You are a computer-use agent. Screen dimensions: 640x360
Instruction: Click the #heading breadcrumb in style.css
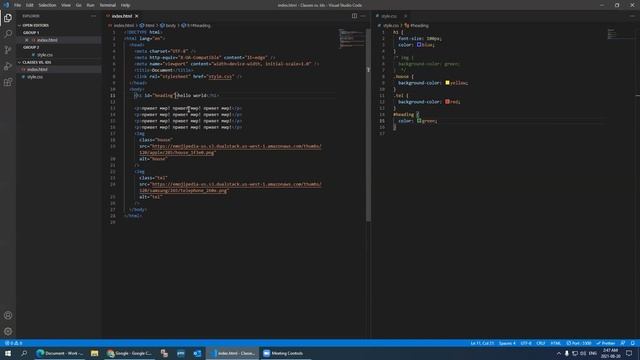point(416,25)
